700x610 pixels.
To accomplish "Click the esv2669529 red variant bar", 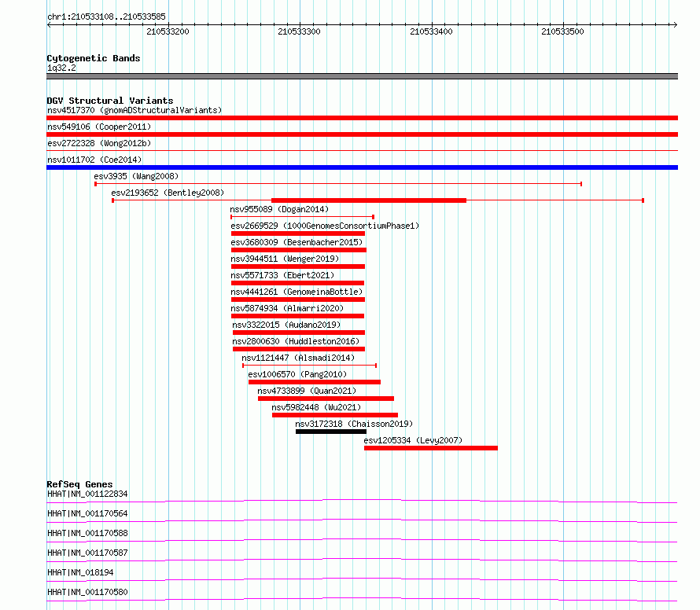I will (x=298, y=233).
